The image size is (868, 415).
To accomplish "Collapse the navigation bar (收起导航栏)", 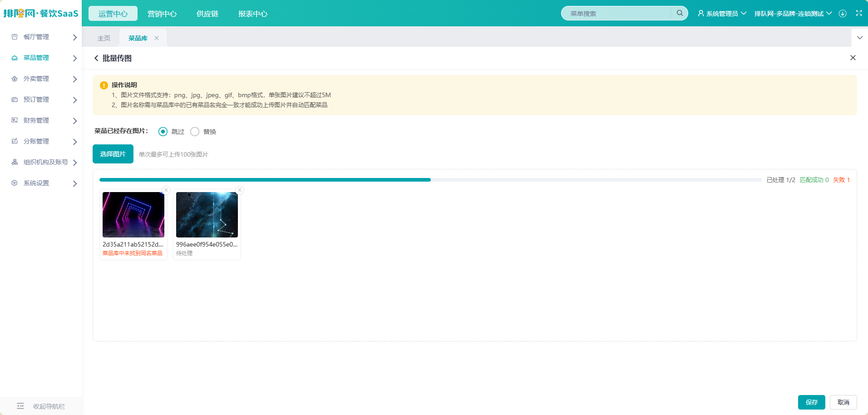I will 41,406.
